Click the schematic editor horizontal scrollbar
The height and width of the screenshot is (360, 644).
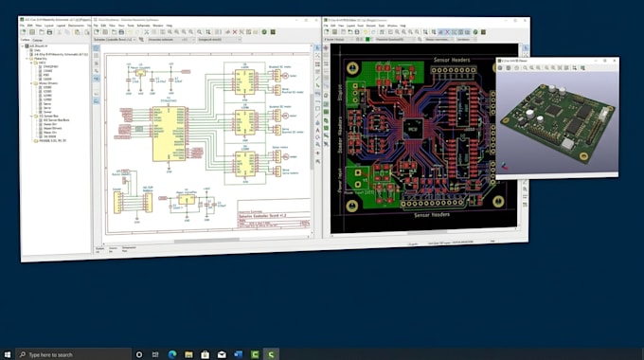[206, 241]
